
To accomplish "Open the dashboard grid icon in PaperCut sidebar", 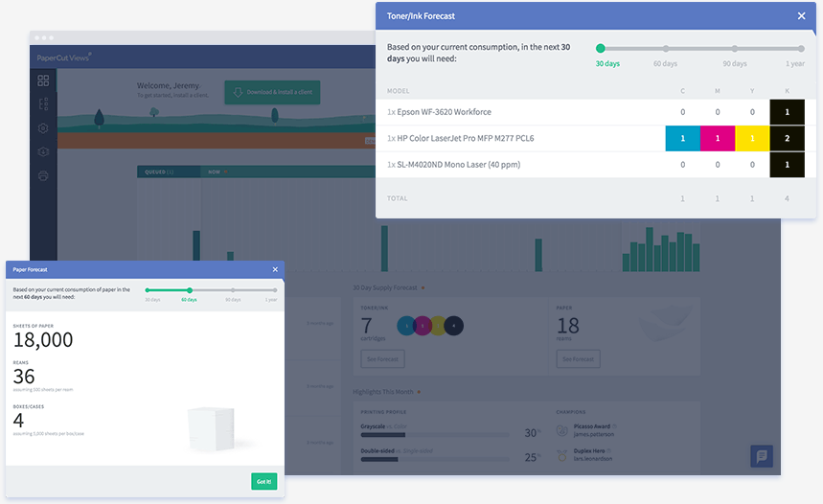I will pyautogui.click(x=43, y=80).
